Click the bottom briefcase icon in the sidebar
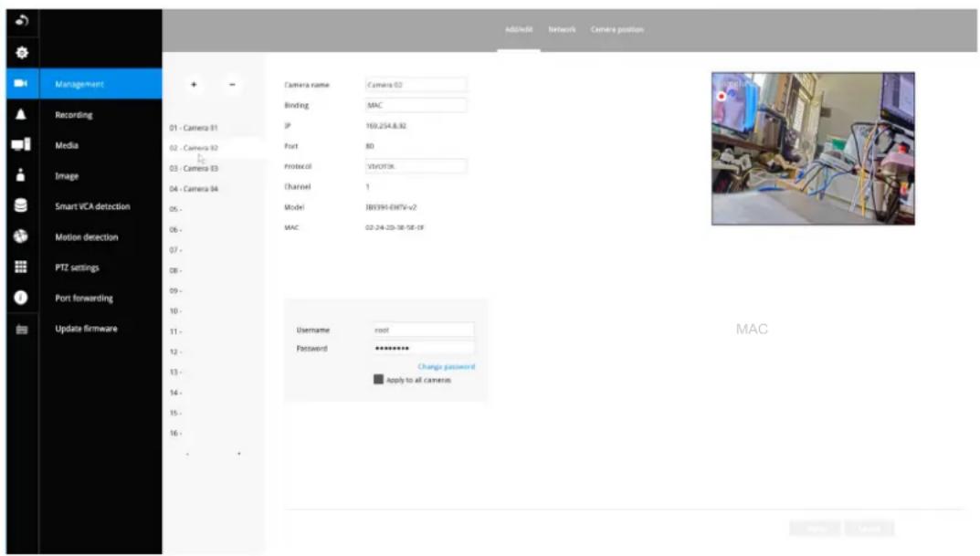 [x=21, y=330]
